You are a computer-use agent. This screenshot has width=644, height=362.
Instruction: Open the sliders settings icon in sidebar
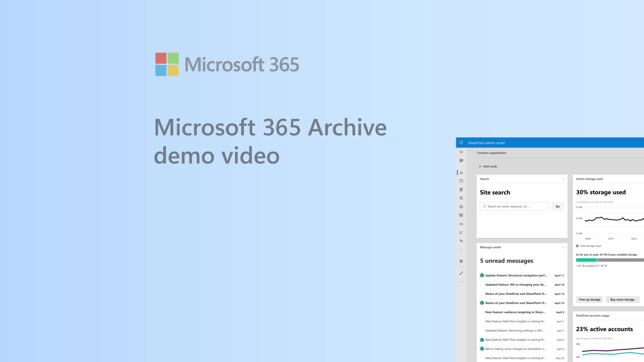(461, 198)
